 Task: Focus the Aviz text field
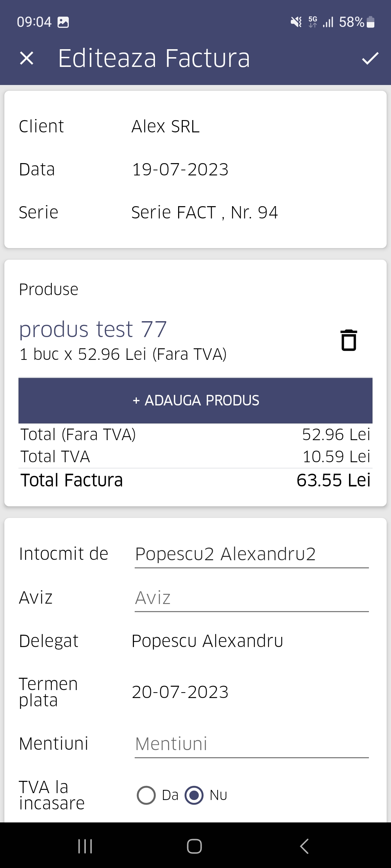(251, 598)
